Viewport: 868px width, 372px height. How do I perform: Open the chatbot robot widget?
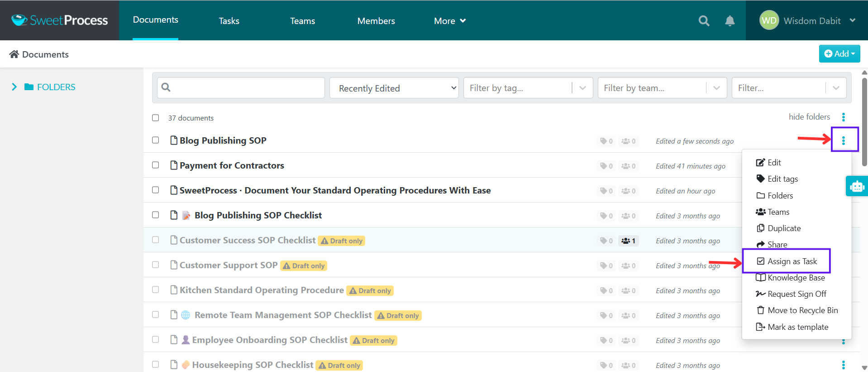click(x=857, y=186)
